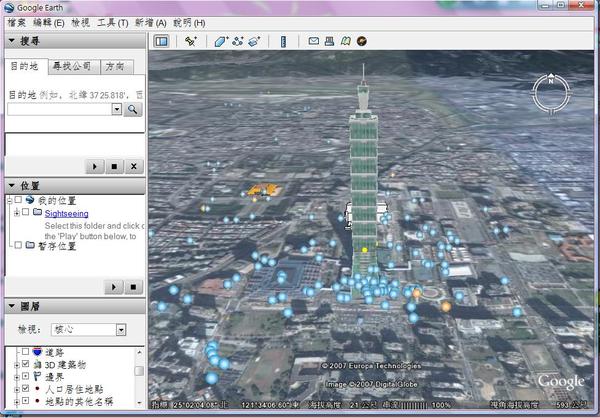Click the yellow marker on Taipei 101

tap(365, 250)
